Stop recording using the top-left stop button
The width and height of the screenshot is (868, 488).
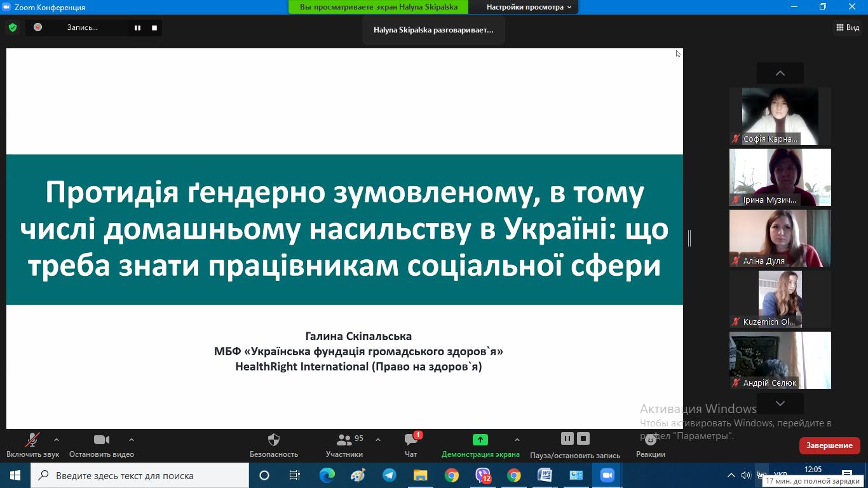pyautogui.click(x=154, y=27)
